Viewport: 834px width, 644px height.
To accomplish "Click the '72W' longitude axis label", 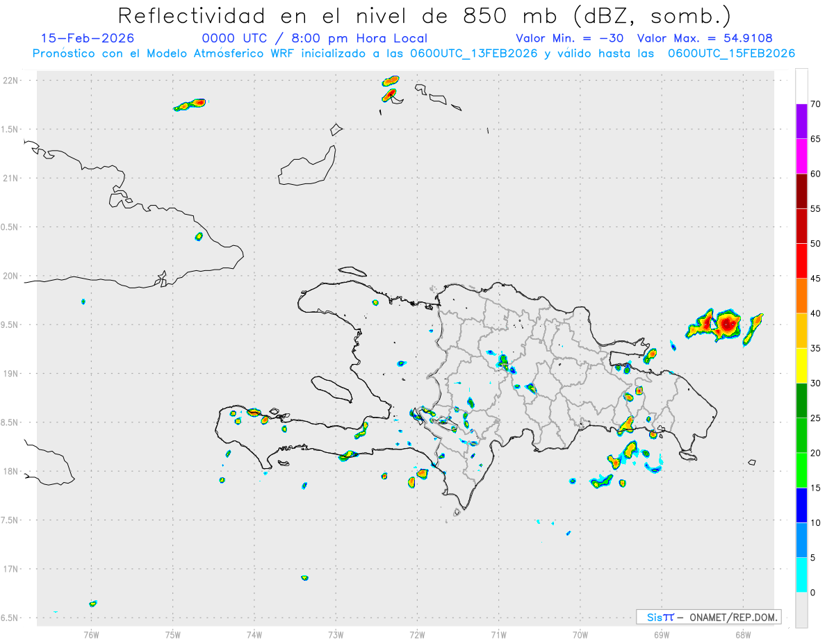I will pyautogui.click(x=417, y=635).
